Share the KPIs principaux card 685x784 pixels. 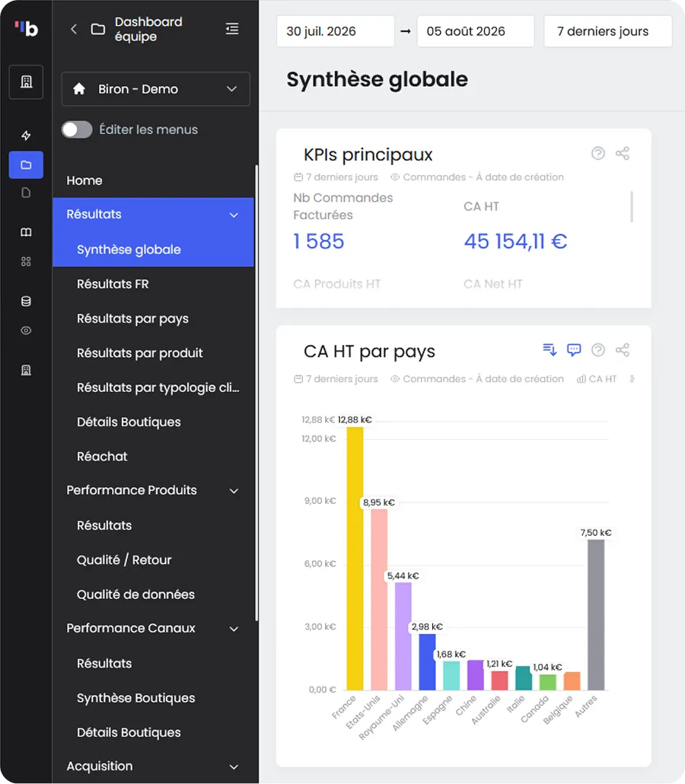coord(623,153)
